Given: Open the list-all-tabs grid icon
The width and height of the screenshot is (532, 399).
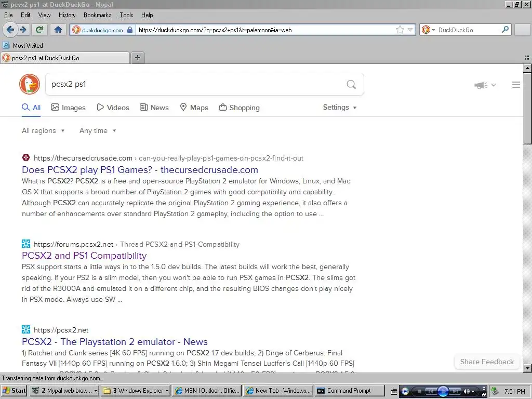Looking at the screenshot, I should click(x=527, y=58).
